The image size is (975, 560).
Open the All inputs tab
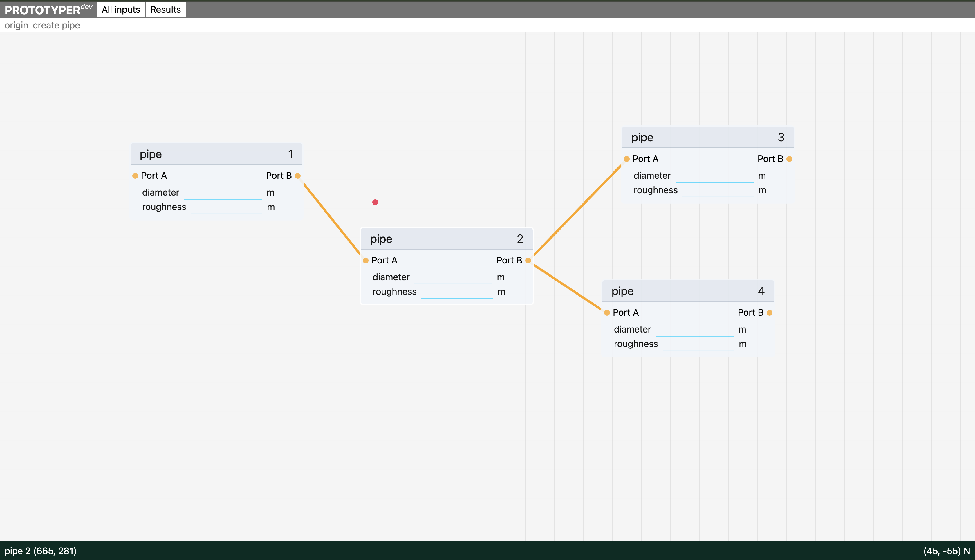pyautogui.click(x=121, y=10)
